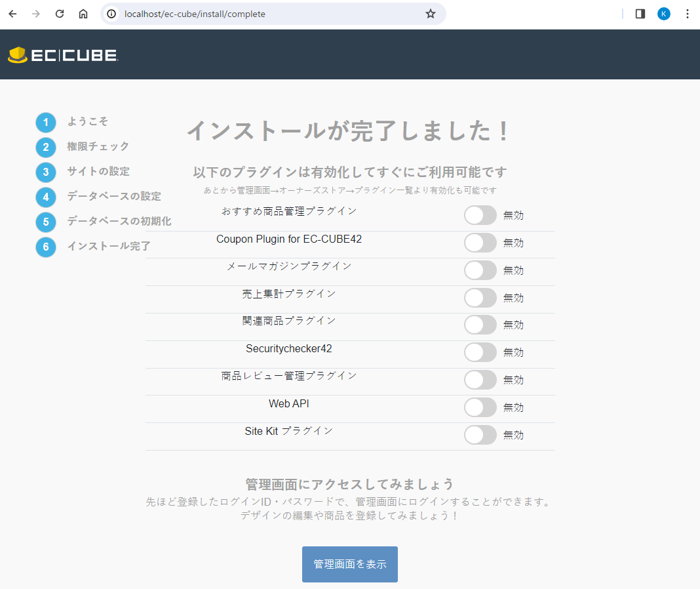Bookmark this page with star icon
This screenshot has height=589, width=700.
(x=430, y=14)
